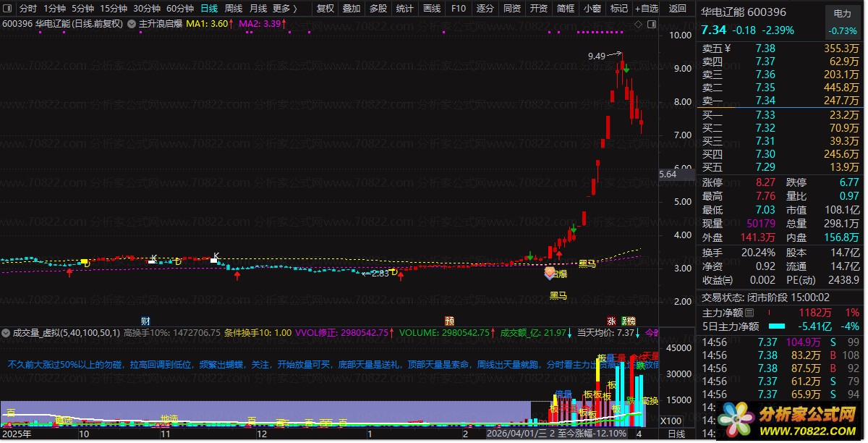
Task: Click the 换手 value 20.24%
Action: 759,252
